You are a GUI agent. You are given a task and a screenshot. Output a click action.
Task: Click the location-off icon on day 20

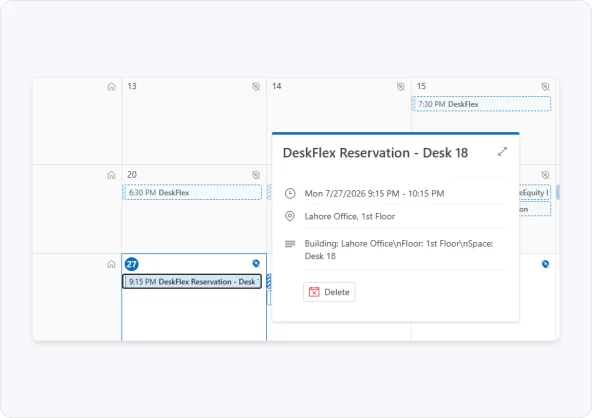[x=256, y=175]
